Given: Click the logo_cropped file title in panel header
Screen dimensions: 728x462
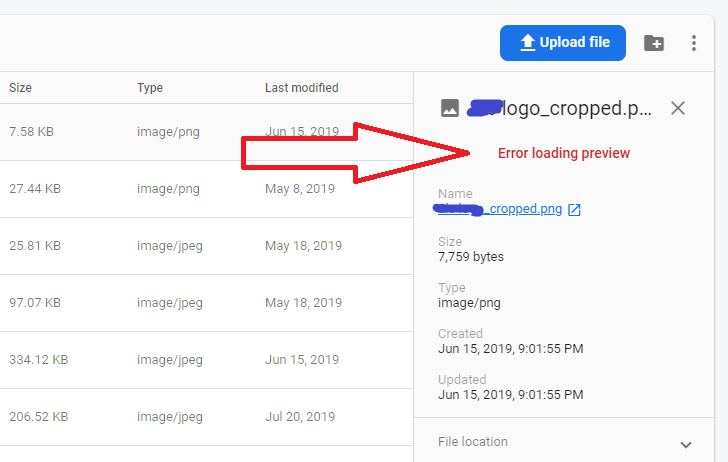Looking at the screenshot, I should 559,108.
